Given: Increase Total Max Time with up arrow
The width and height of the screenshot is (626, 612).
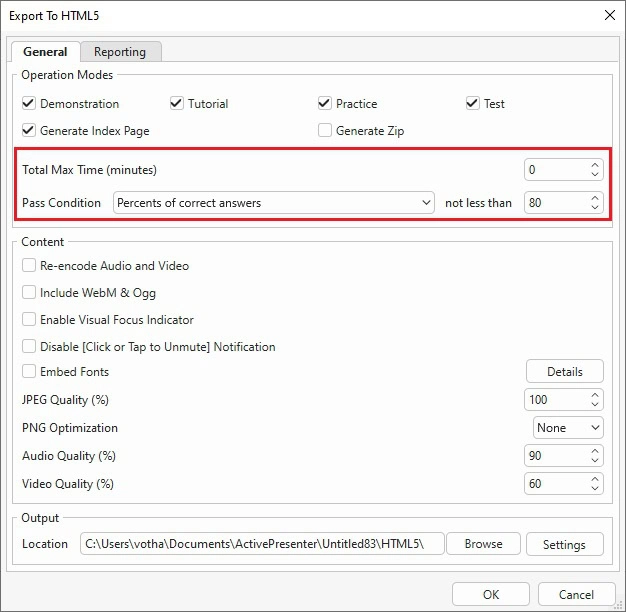Looking at the screenshot, I should tap(595, 165).
